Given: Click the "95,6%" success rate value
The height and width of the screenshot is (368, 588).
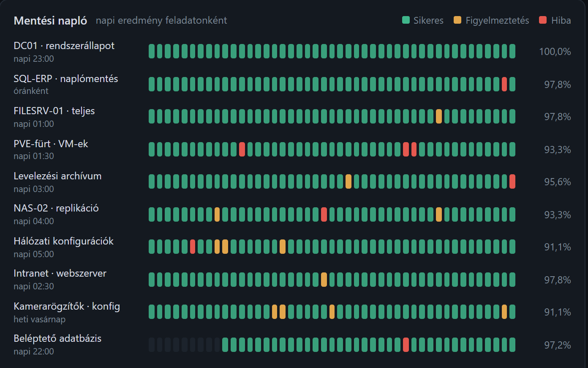Looking at the screenshot, I should 558,182.
